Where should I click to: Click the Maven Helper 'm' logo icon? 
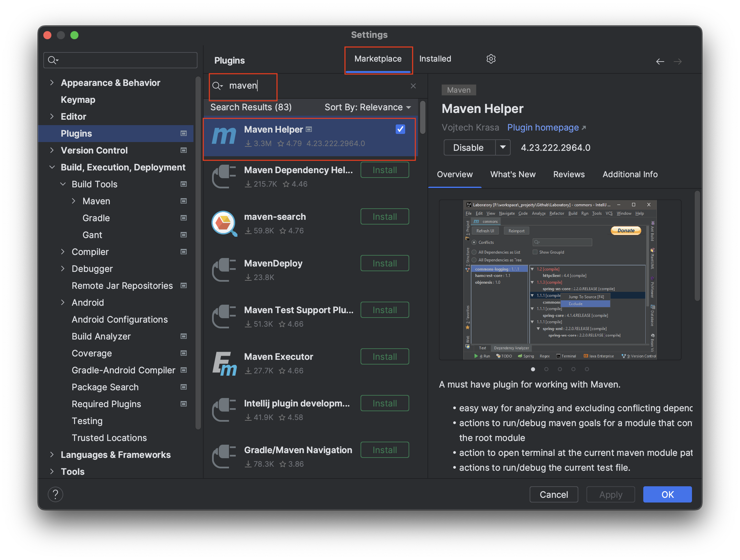(x=224, y=136)
